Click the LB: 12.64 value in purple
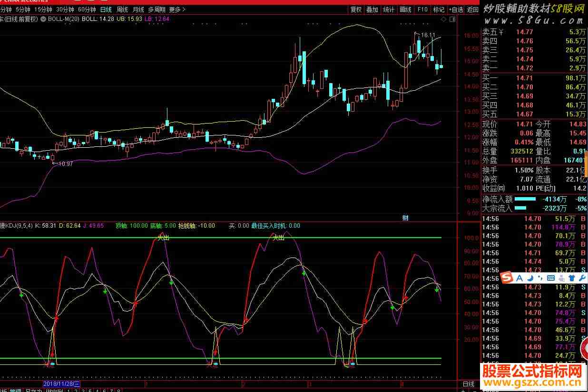588x392 pixels. click(157, 19)
